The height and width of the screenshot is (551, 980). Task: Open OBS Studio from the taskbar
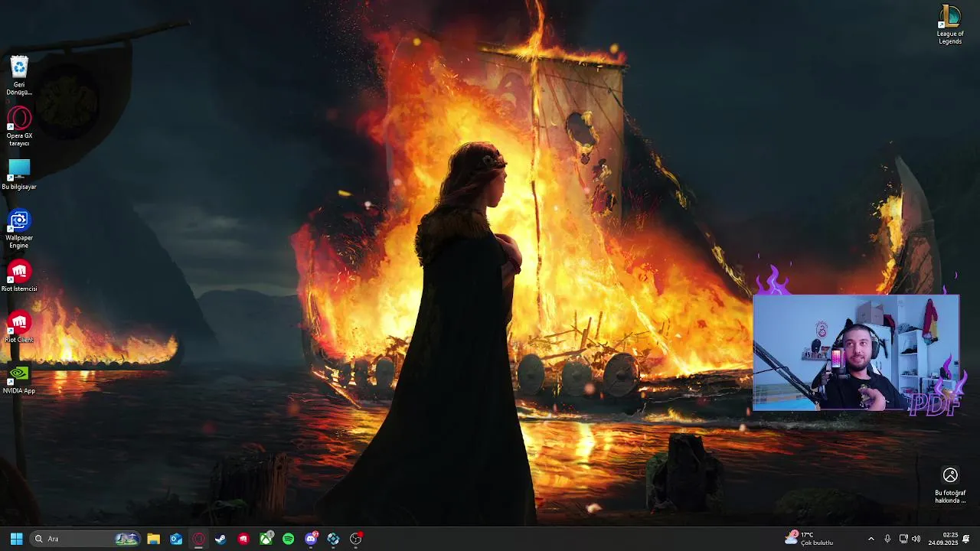(355, 539)
